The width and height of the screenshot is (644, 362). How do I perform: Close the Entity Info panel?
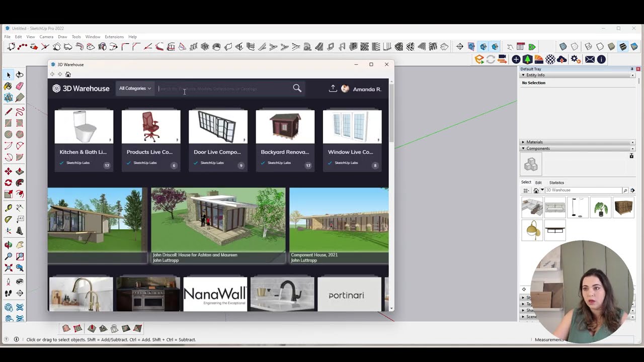[632, 75]
